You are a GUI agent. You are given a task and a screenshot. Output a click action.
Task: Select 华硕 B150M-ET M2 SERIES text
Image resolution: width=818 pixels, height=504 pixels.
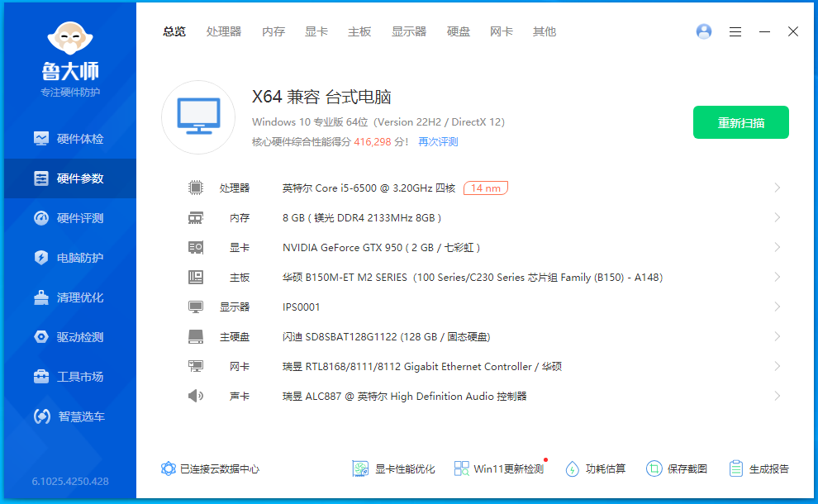pos(473,277)
